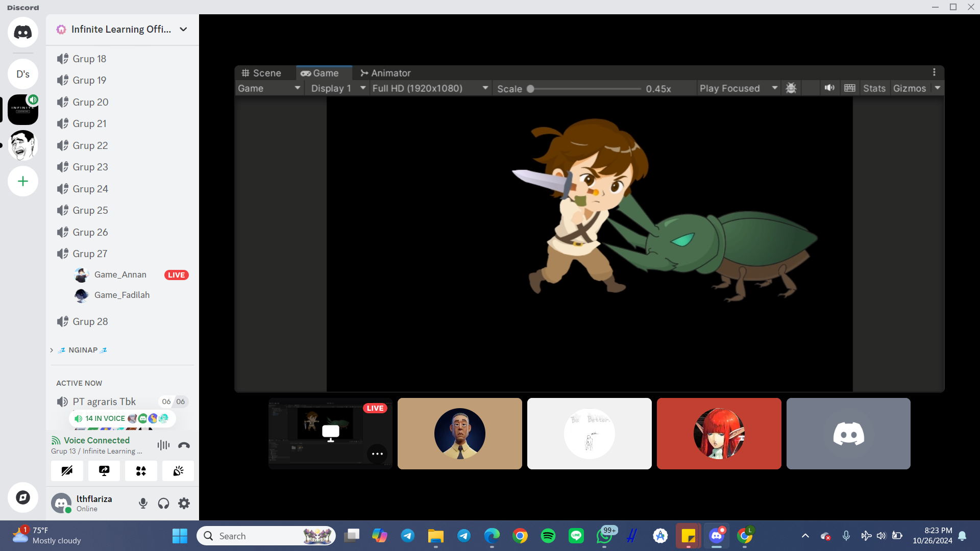980x551 pixels.
Task: Open Windows Start menu
Action: coord(180,536)
